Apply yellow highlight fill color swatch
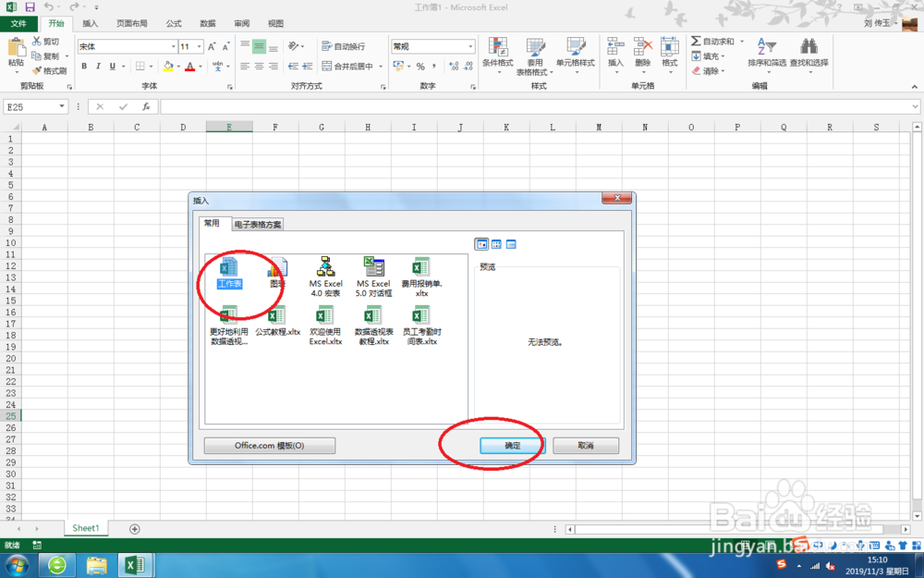The image size is (924, 578). point(168,69)
